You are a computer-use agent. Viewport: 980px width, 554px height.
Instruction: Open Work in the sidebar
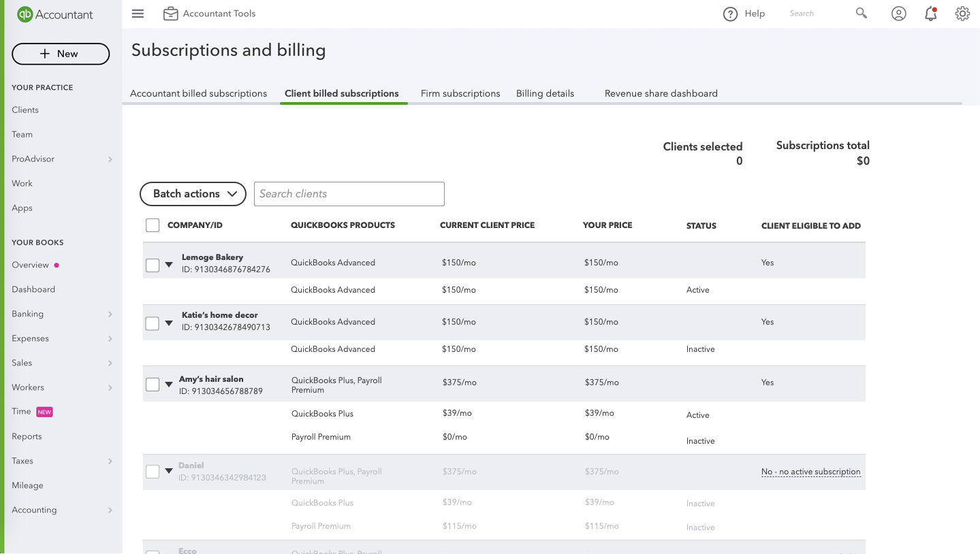22,183
